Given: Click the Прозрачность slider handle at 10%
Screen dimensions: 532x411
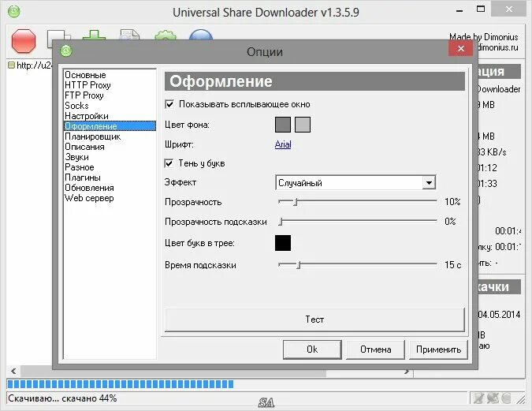Looking at the screenshot, I should pos(296,202).
